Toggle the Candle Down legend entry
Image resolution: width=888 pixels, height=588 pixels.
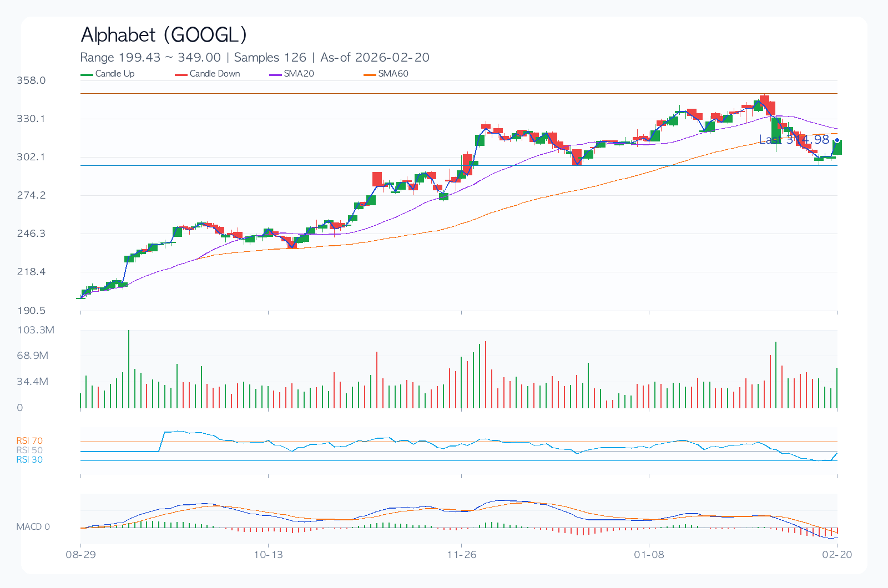tap(214, 74)
